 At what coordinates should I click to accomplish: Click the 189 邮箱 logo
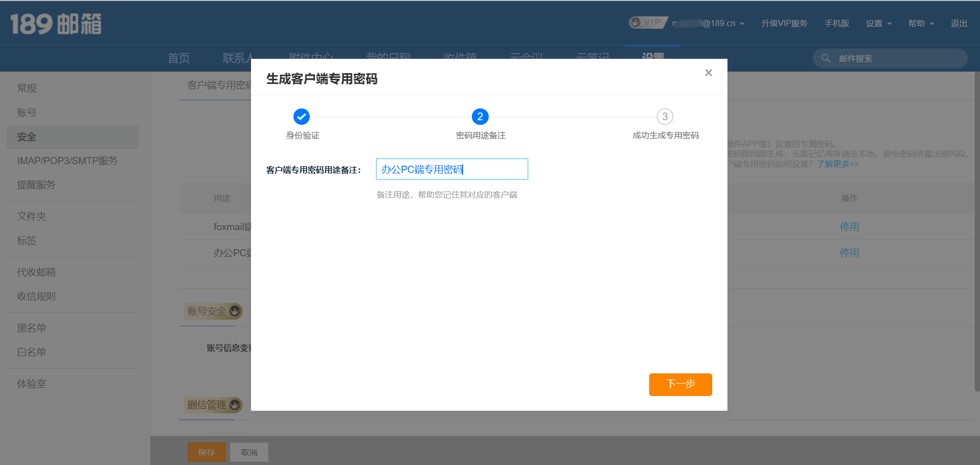56,24
